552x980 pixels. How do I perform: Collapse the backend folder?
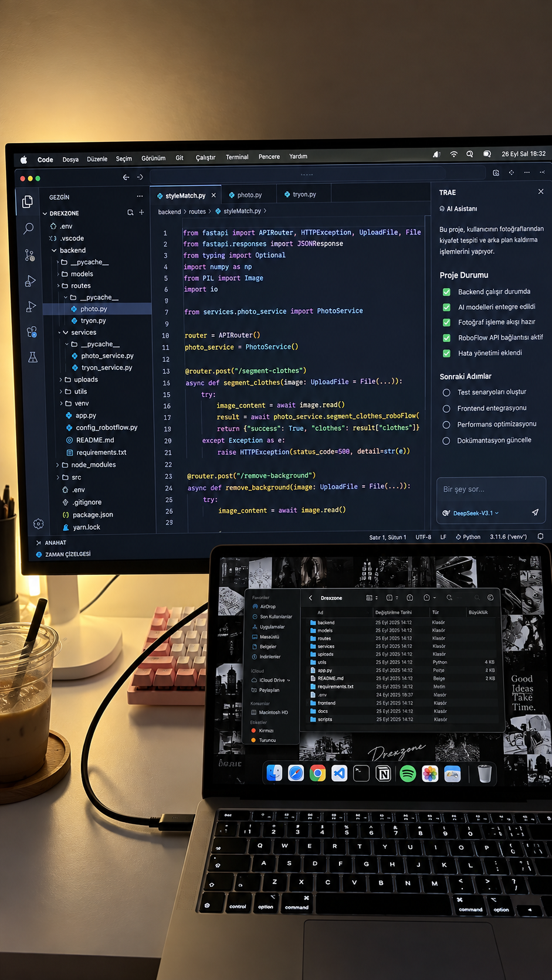point(54,250)
